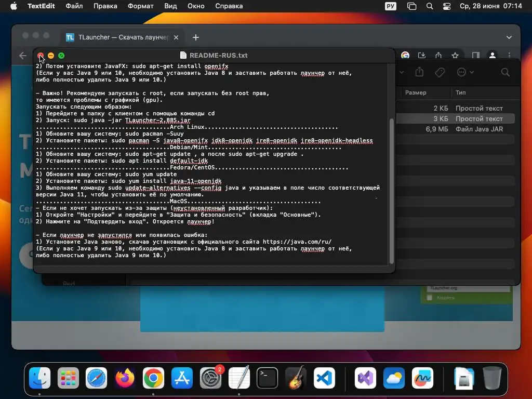This screenshot has height=399, width=532.
Task: Open Finder search magnifier
Action: pyautogui.click(x=505, y=72)
